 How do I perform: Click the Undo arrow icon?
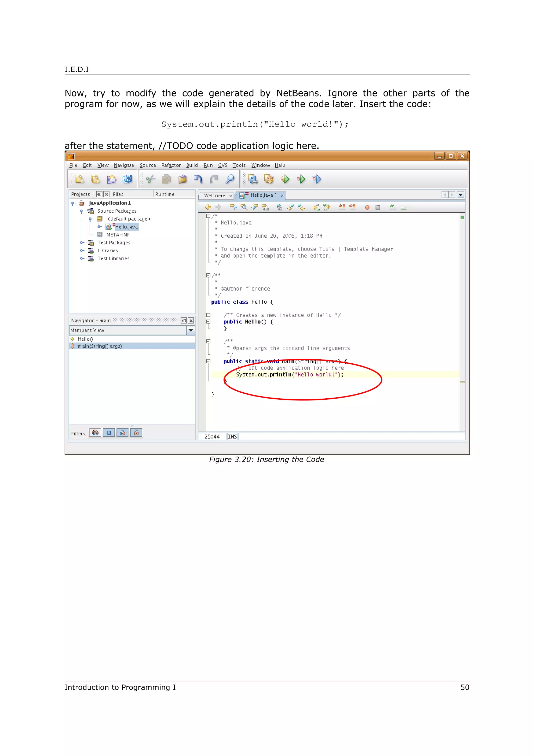[198, 179]
